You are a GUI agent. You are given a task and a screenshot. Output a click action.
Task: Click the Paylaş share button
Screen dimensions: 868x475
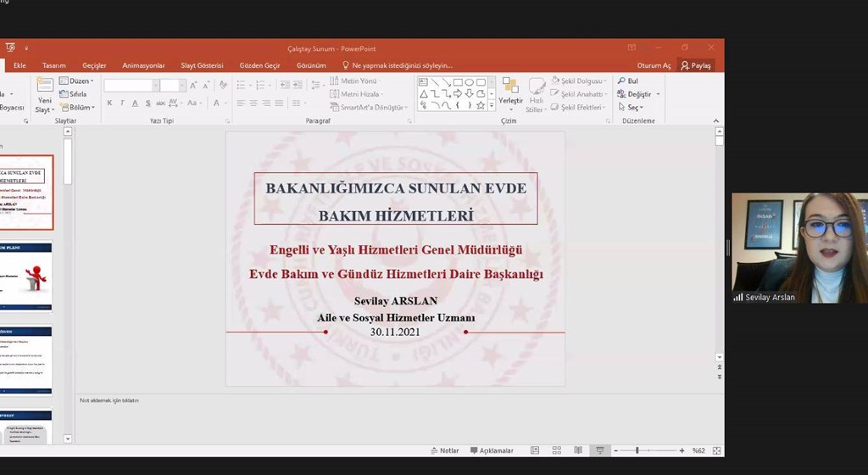696,65
